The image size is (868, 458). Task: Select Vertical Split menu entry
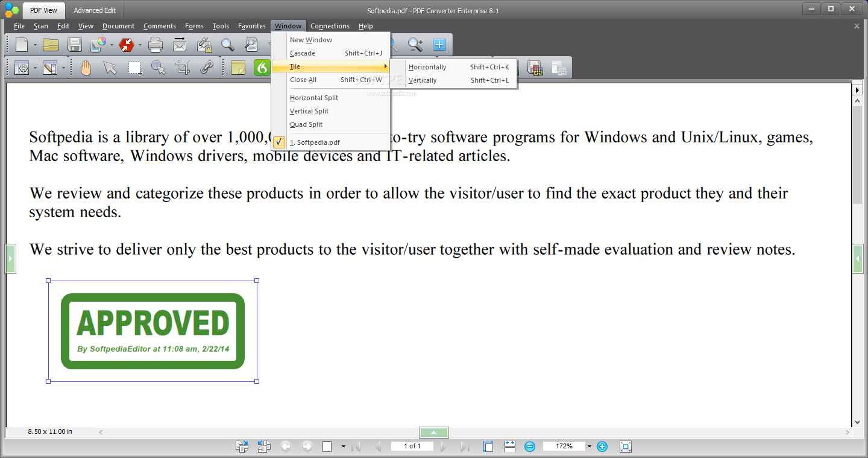point(331,111)
